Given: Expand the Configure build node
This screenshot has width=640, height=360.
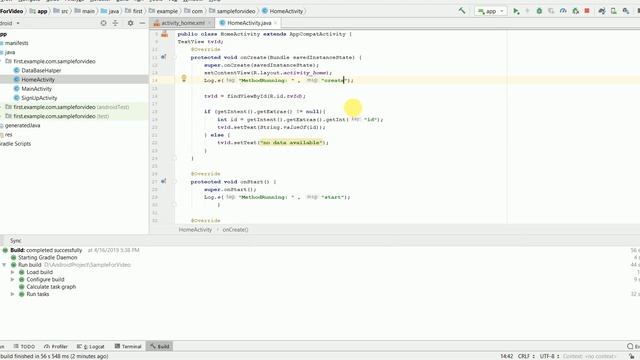Looking at the screenshot, I should click(12, 280).
